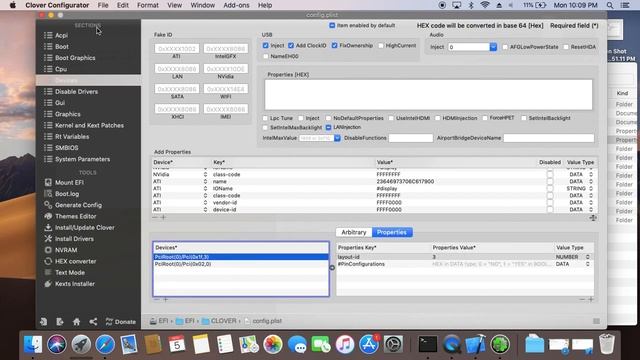Click the import configuration icon
640x360 pixels.
[43, 322]
